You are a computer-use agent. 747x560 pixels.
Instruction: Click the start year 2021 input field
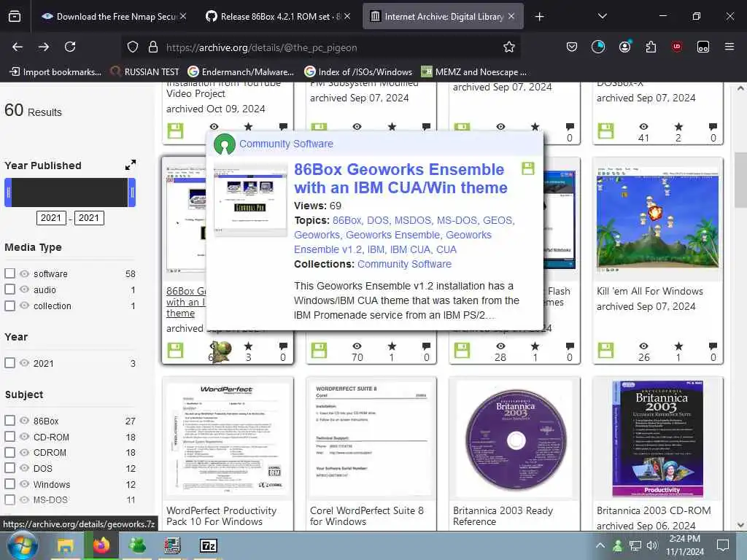51,217
